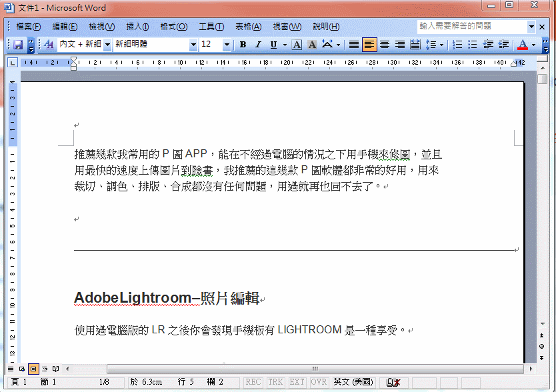Open the Styles and Formatting pane icon
The height and width of the screenshot is (392, 556).
[49, 45]
